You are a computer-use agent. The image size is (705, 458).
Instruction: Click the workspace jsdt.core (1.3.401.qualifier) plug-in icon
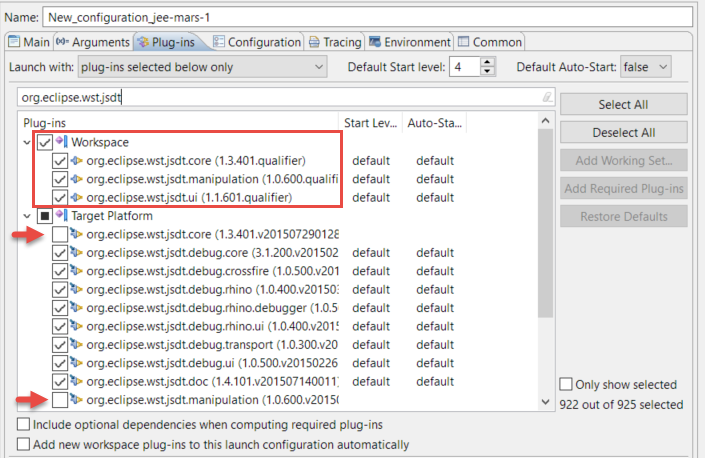[x=77, y=160]
